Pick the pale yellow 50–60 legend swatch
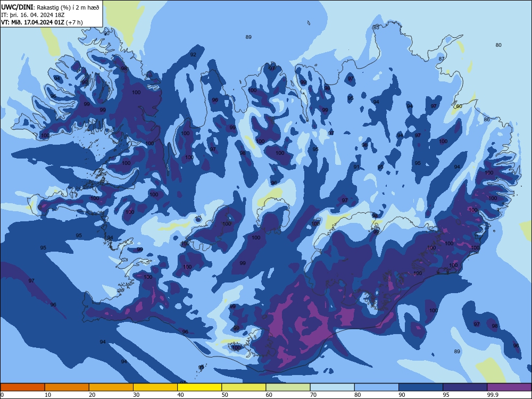The image size is (532, 399). [x=244, y=387]
